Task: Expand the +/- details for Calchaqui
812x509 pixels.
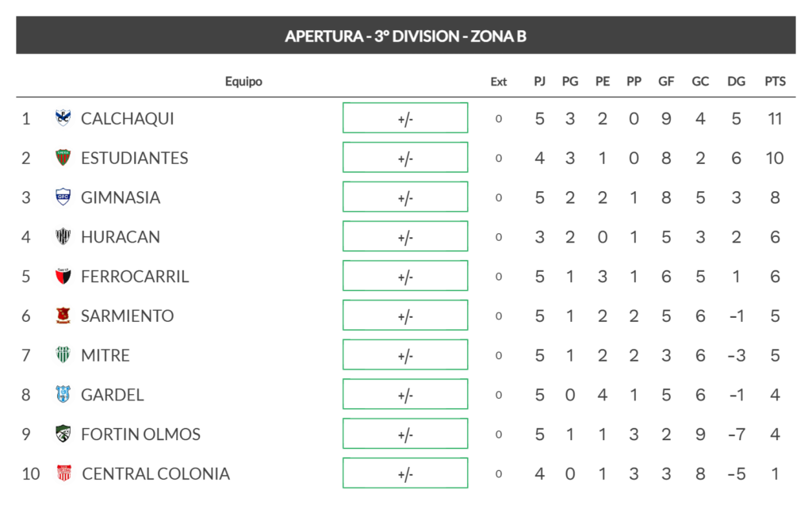Action: click(405, 118)
